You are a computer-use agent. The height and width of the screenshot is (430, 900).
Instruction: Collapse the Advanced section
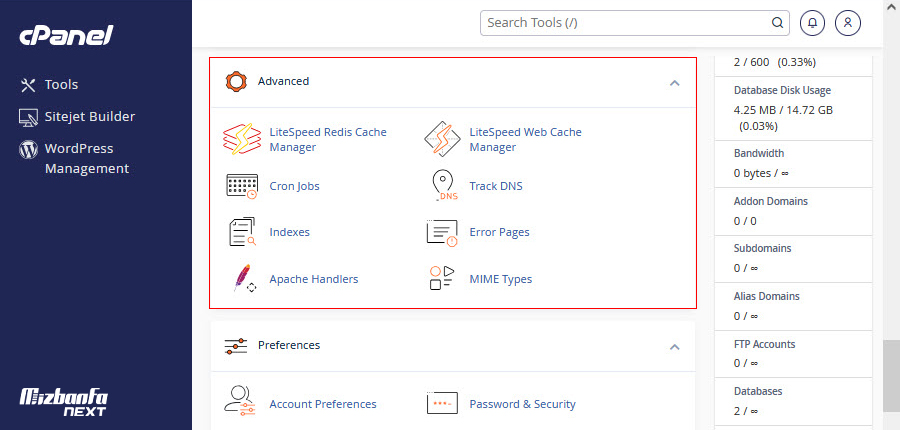(675, 83)
